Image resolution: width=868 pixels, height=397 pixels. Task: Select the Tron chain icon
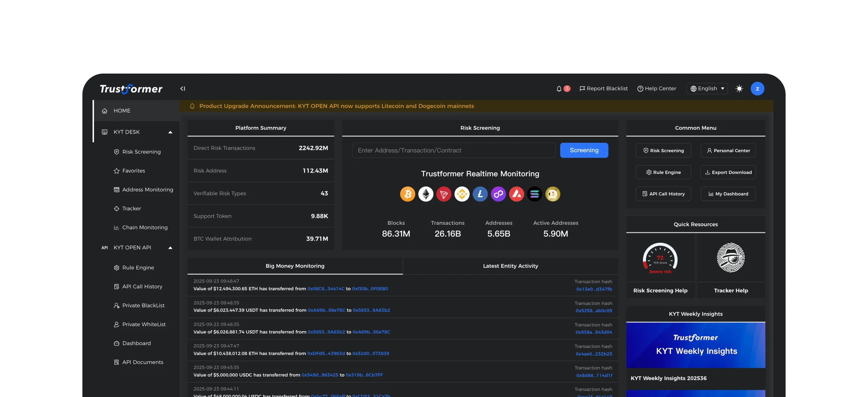[444, 194]
